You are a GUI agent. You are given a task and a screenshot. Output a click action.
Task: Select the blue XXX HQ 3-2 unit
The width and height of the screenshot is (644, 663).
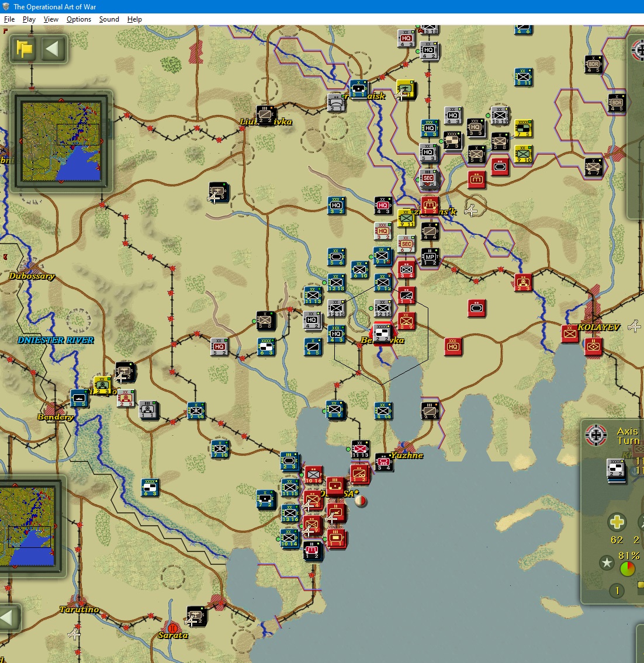337,206
